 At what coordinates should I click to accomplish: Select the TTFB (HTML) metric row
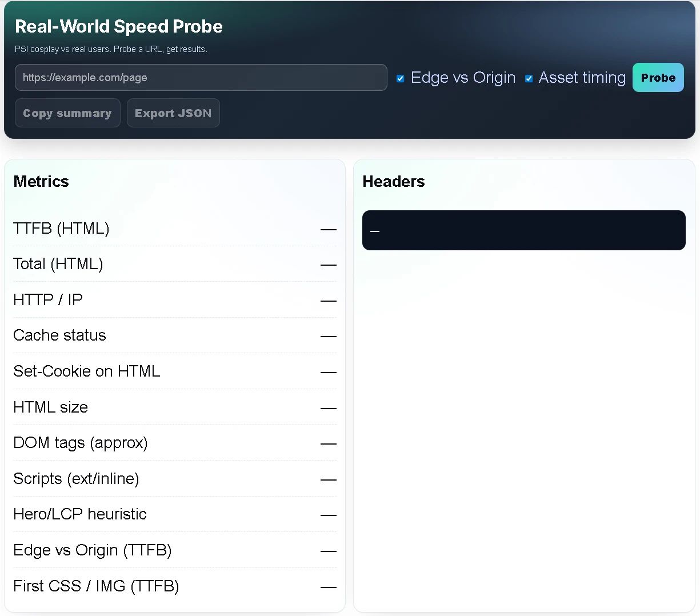174,229
